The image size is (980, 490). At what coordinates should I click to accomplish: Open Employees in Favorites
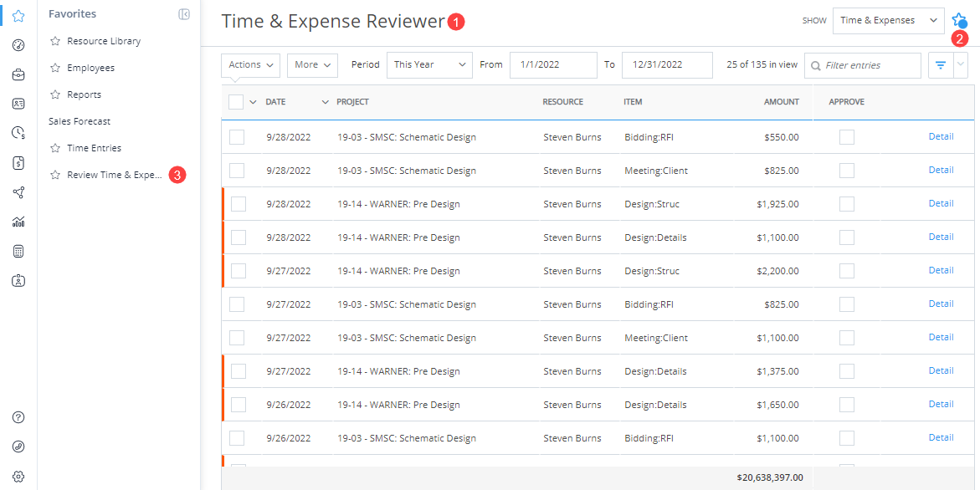coord(91,68)
